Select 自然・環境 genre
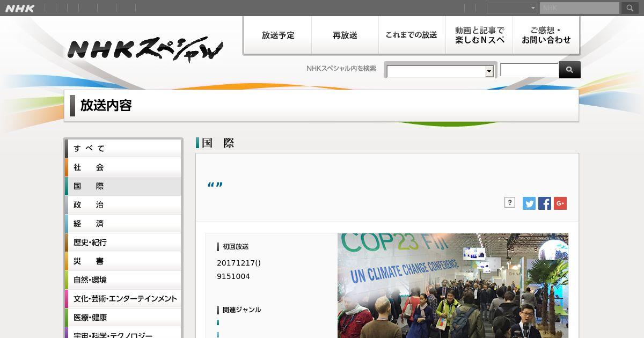This screenshot has height=338, width=644. (123, 280)
